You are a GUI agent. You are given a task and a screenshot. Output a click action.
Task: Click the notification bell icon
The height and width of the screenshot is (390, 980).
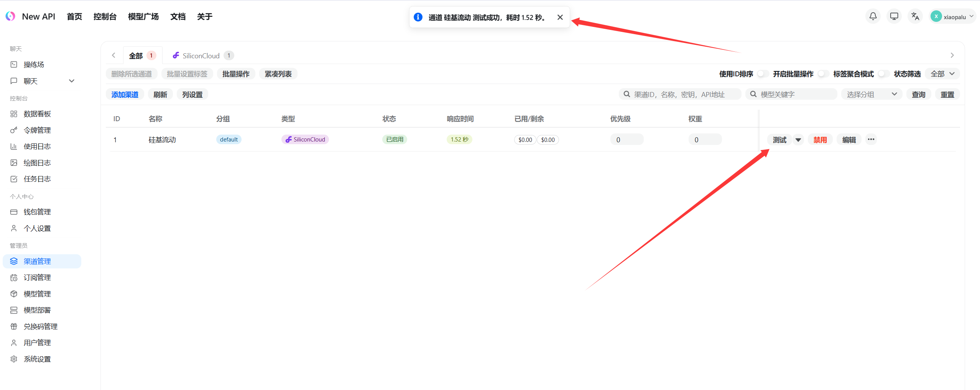pyautogui.click(x=873, y=16)
